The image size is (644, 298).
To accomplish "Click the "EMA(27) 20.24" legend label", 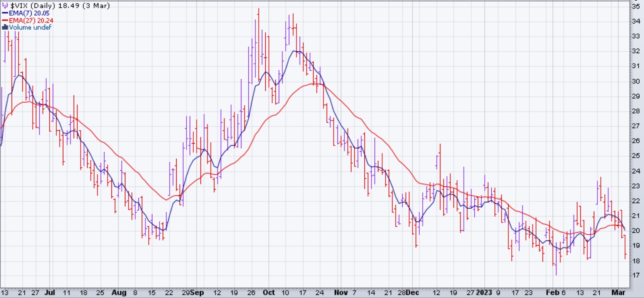I will click(x=31, y=20).
